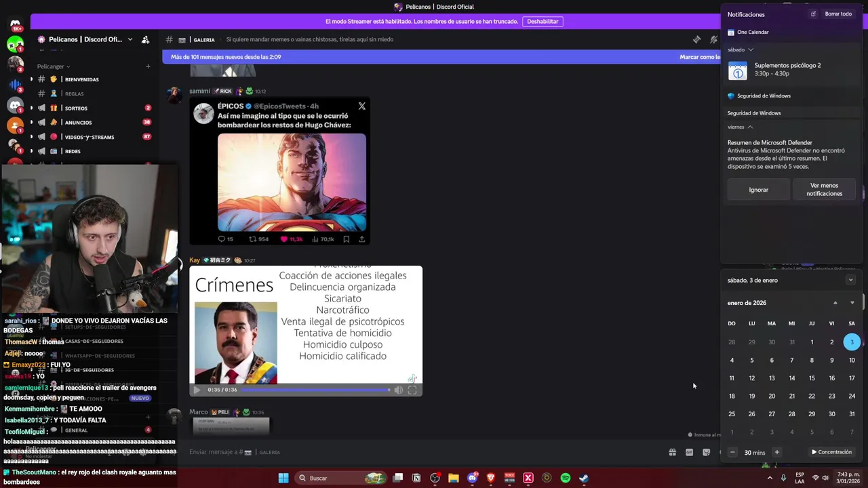This screenshot has height=488, width=868.
Task: Click the message input field for GALERIA
Action: [x=420, y=452]
